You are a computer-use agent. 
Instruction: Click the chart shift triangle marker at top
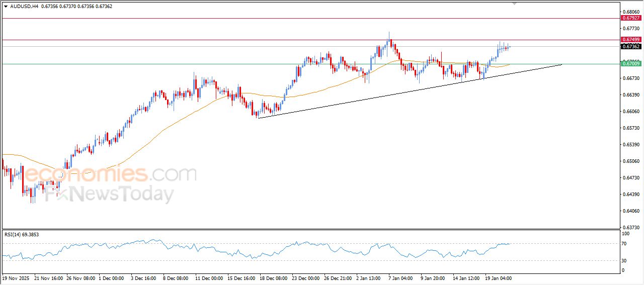(x=514, y=3)
